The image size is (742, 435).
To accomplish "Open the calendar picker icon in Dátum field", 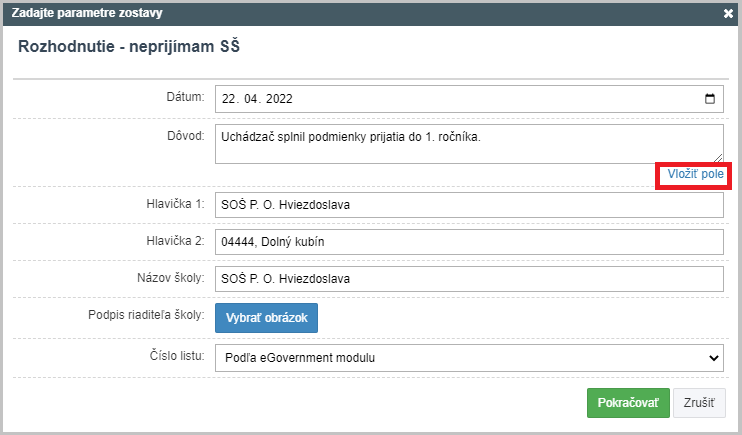I will tap(709, 98).
